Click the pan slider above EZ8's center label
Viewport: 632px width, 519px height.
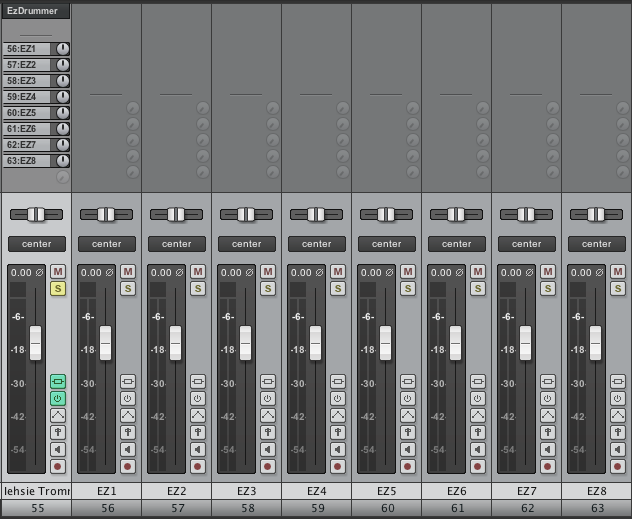[x=597, y=214]
